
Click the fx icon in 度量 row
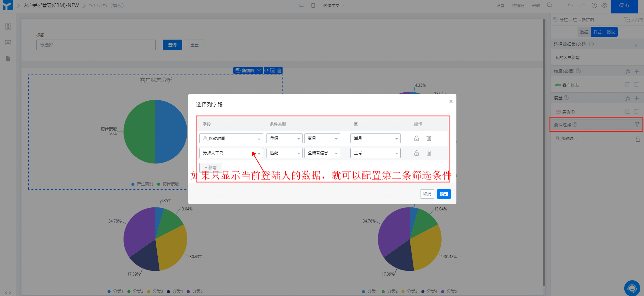pos(628,98)
